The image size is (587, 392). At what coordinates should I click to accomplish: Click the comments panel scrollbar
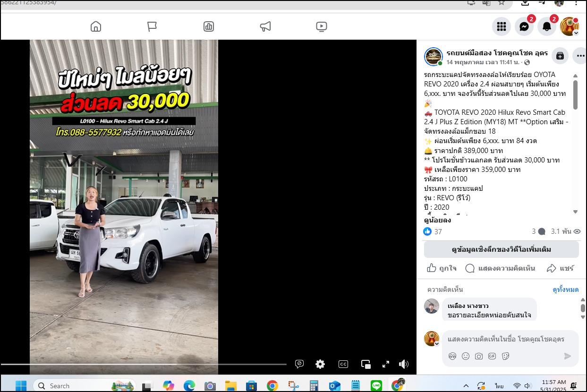[x=583, y=307]
